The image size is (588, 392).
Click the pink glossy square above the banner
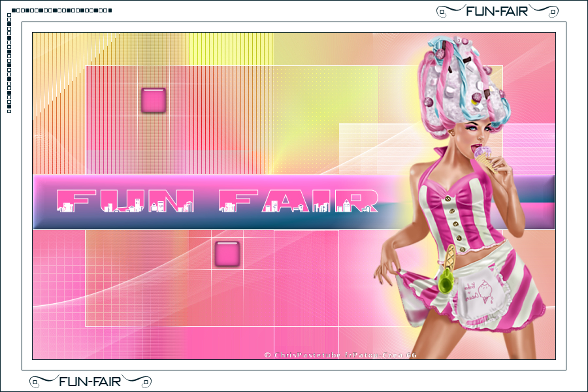pos(154,101)
